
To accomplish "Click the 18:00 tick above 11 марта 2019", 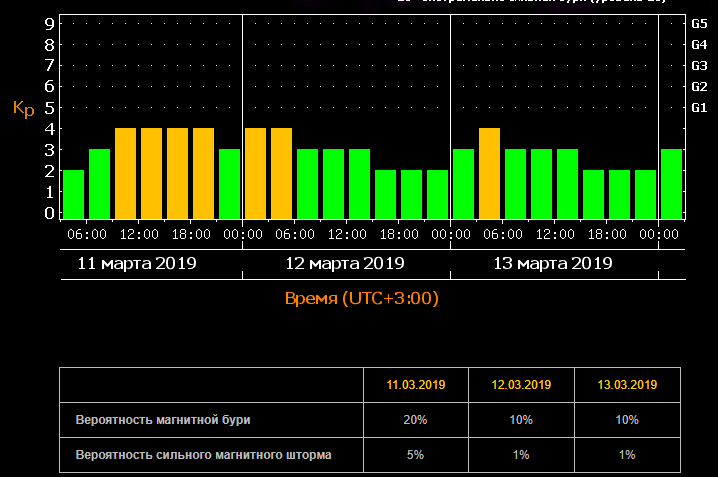I will [x=190, y=234].
